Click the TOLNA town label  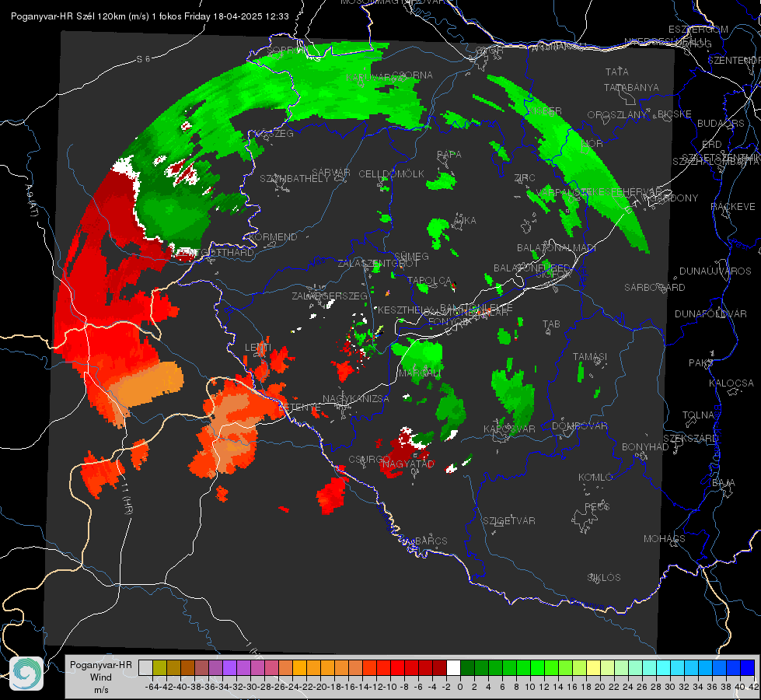pyautogui.click(x=698, y=415)
